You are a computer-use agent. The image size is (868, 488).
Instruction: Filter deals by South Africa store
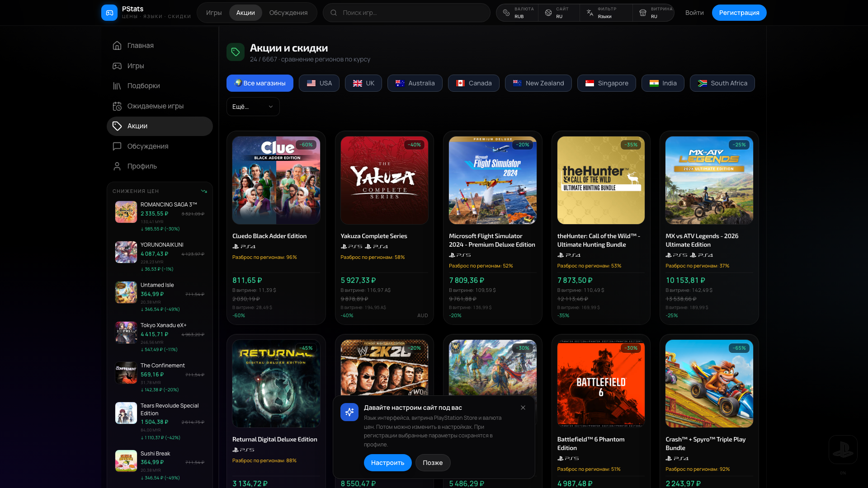click(722, 83)
